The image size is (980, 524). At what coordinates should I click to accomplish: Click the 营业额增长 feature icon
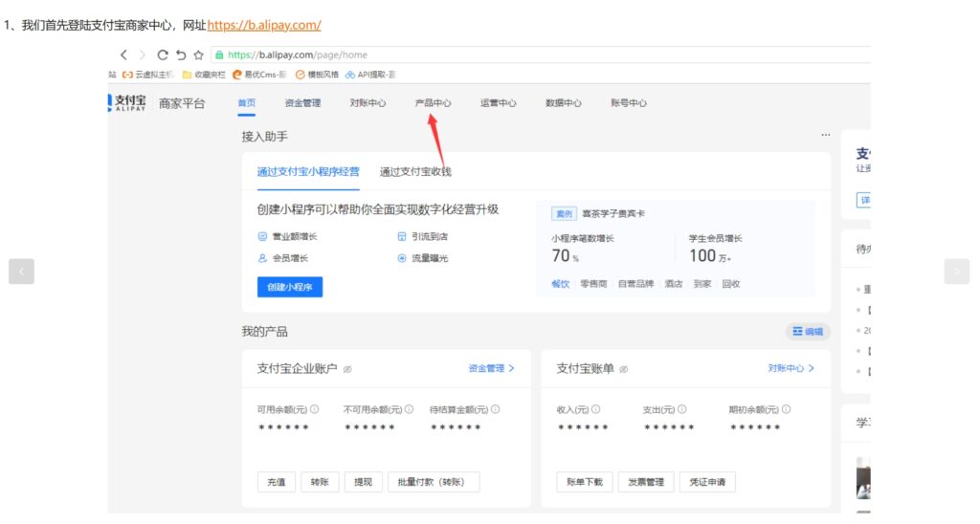coord(262,237)
